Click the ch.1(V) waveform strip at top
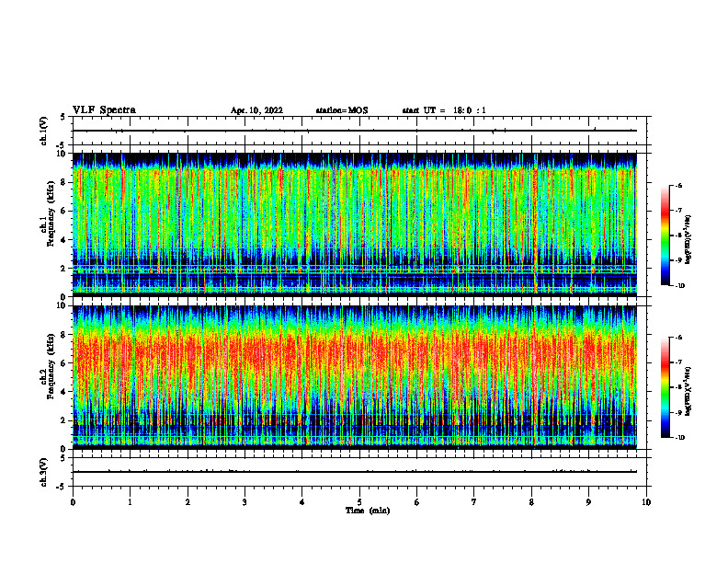The image size is (728, 563). click(x=359, y=131)
